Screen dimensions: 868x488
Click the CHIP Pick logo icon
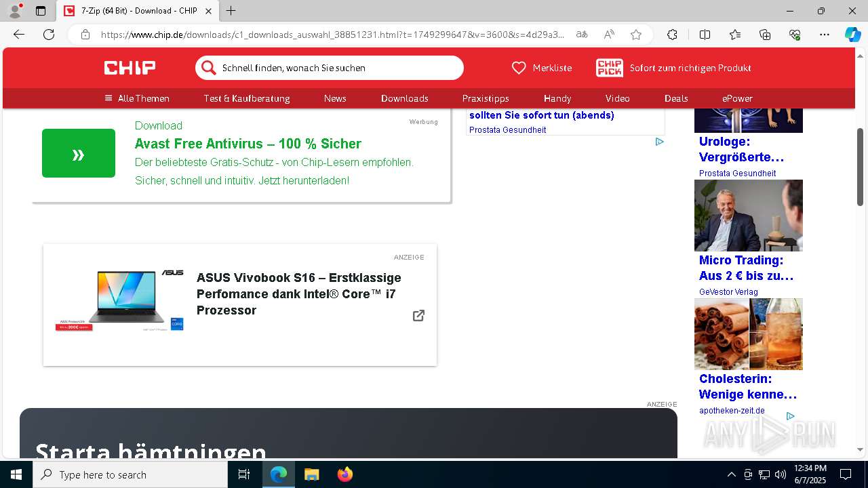609,68
